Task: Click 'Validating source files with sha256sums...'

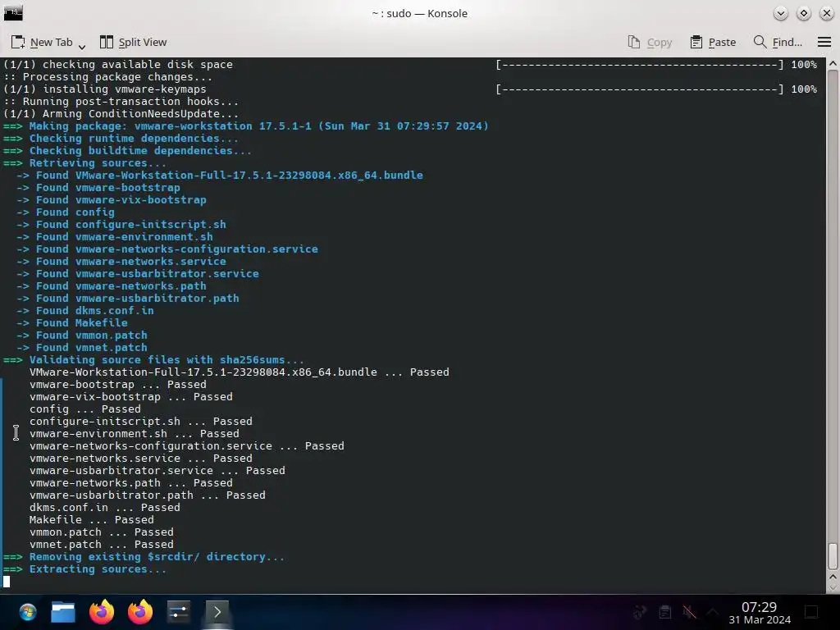Action: pos(167,360)
